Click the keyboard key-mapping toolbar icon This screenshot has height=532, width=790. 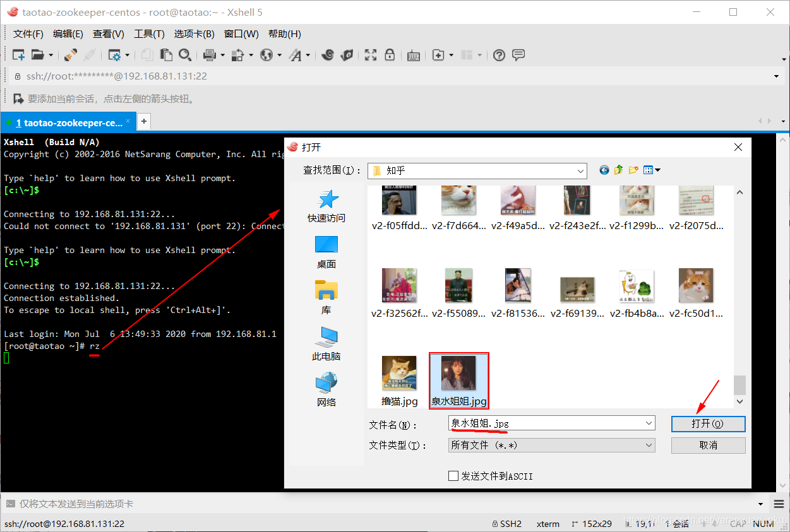pos(414,55)
